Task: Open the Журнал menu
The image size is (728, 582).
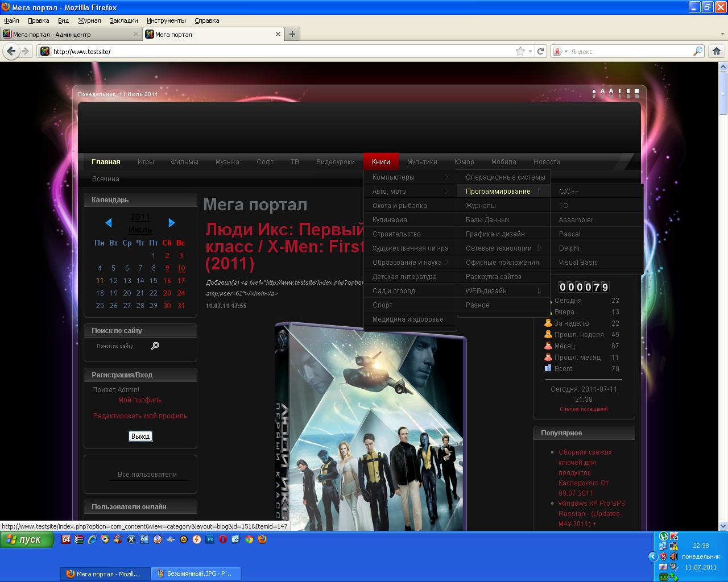Action: (89, 20)
